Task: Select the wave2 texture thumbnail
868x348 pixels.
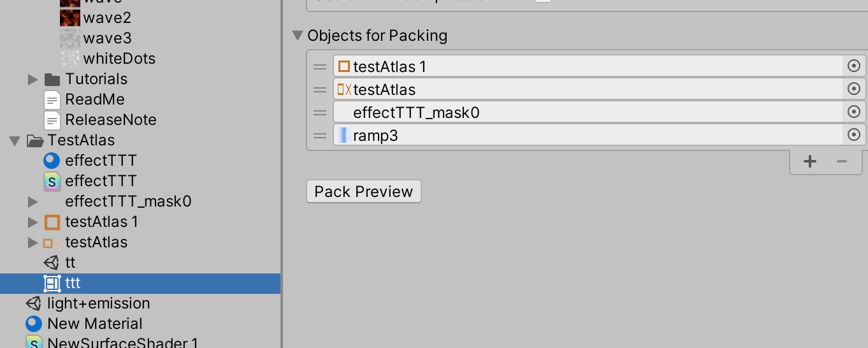Action: coord(70,18)
